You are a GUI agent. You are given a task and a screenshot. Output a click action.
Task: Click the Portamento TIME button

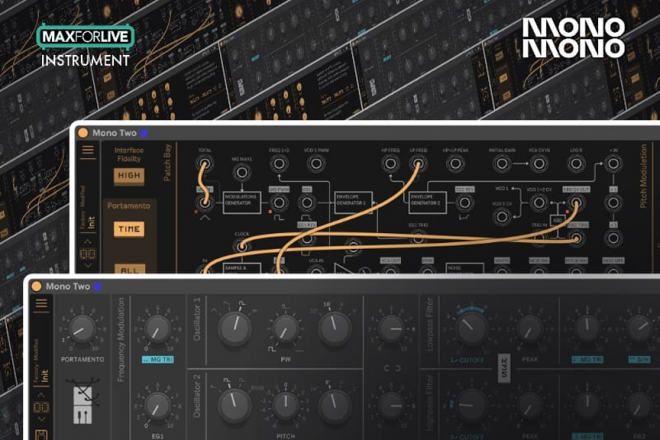coord(129,229)
